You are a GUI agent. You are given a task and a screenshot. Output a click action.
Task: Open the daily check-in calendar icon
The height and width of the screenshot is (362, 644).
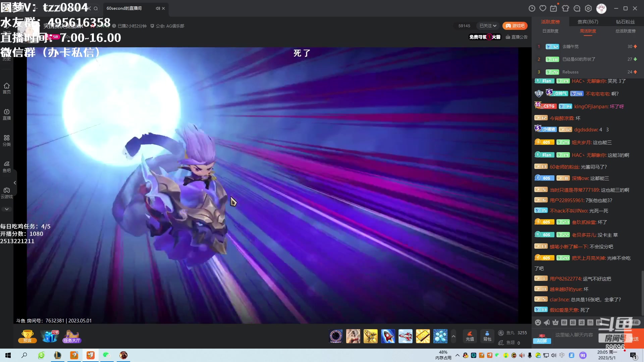(x=554, y=8)
